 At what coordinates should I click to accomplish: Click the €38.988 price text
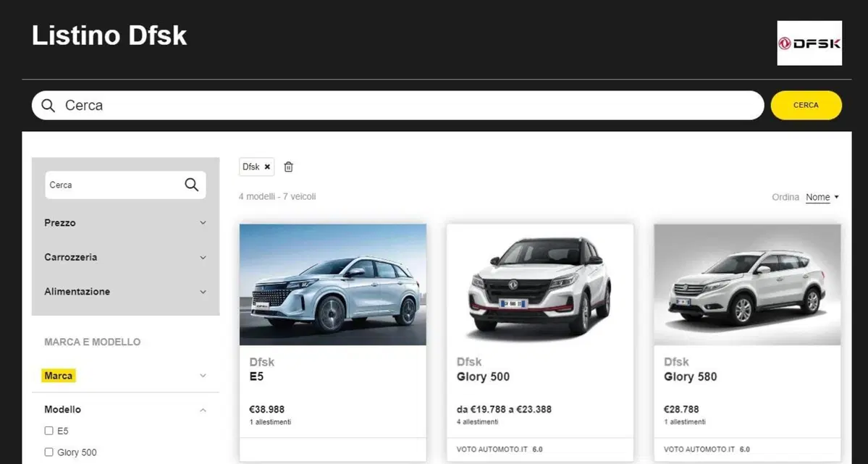tap(267, 410)
